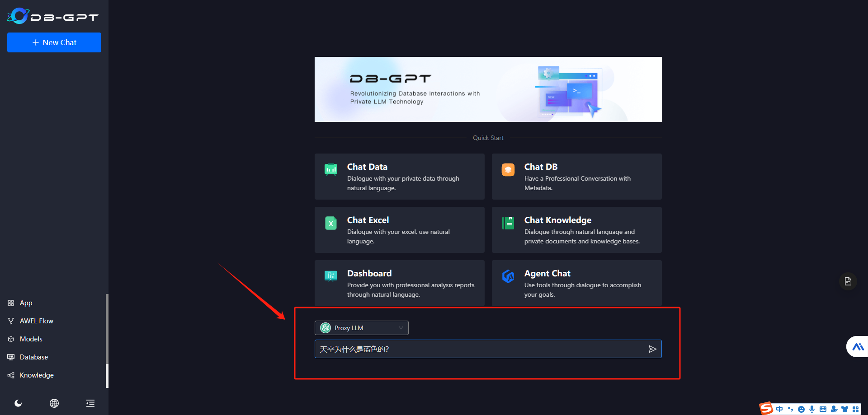Open the IME toolbox grid icon
The image size is (868, 415).
(x=855, y=409)
